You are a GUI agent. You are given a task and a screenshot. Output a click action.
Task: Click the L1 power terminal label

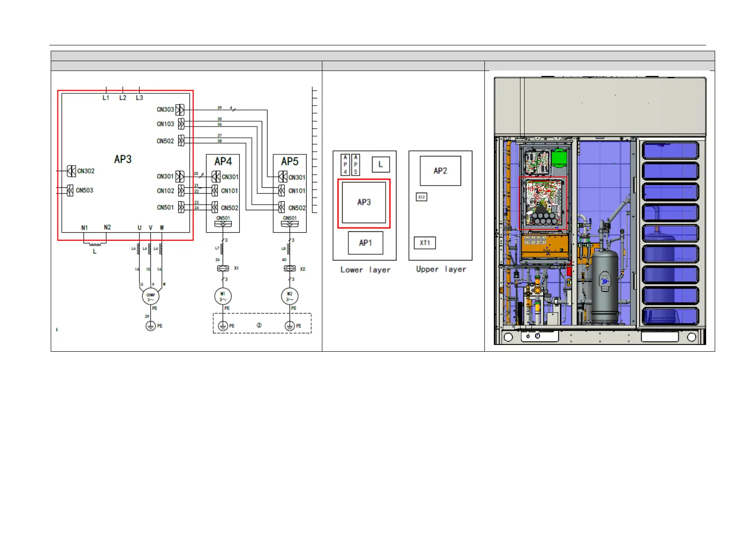[106, 97]
